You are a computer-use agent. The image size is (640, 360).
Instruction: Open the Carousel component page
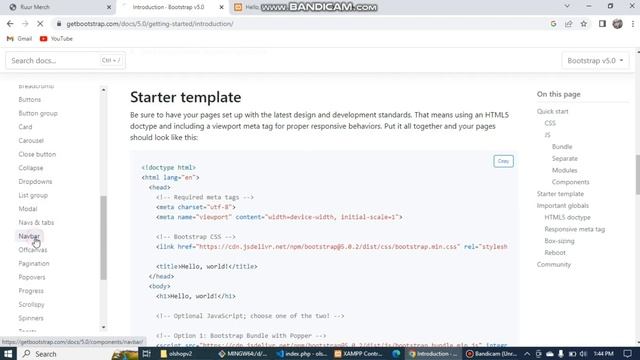31,140
